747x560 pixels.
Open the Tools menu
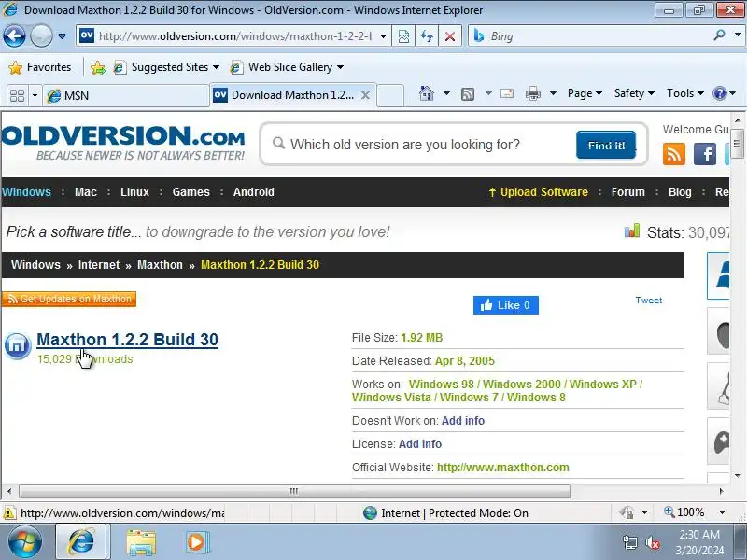(685, 93)
